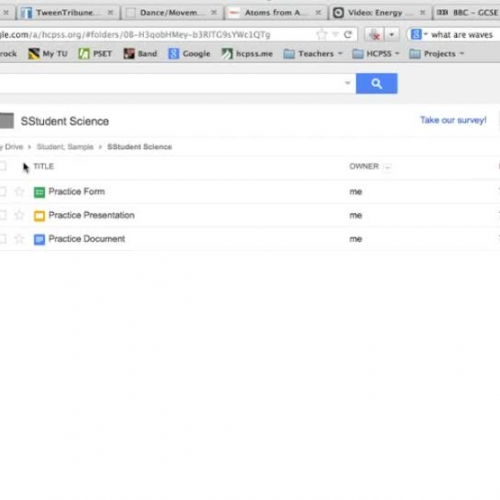Open address bar history dropdown arrow
The width and height of the screenshot is (500, 500).
(335, 34)
